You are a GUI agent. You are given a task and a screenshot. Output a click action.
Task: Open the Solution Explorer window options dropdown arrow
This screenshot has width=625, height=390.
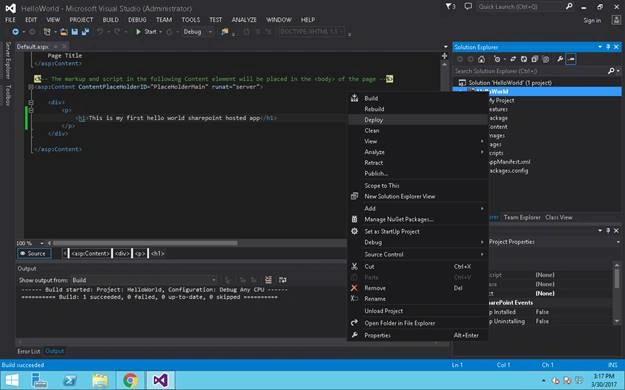(x=600, y=47)
